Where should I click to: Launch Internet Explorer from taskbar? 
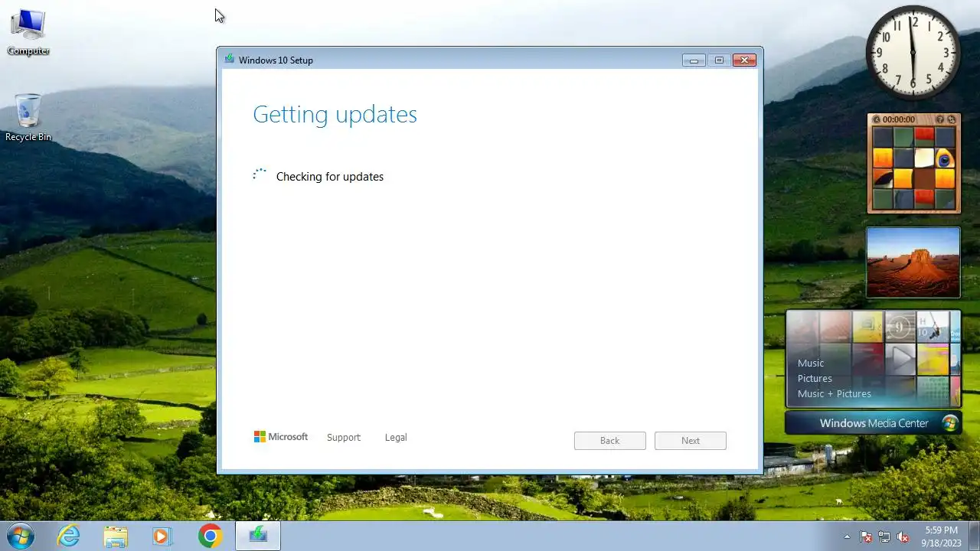pyautogui.click(x=69, y=536)
